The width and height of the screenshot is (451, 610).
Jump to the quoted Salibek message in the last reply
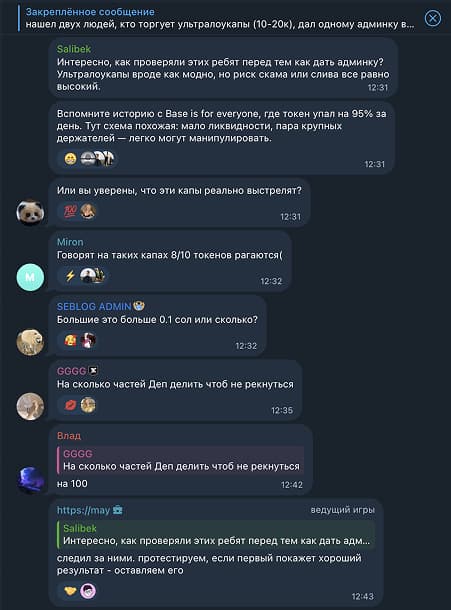click(216, 535)
